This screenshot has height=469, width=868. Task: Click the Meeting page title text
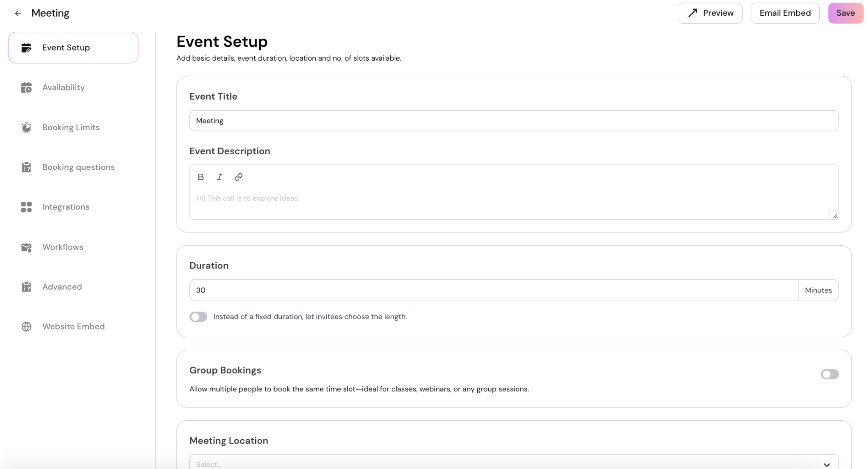pos(50,13)
